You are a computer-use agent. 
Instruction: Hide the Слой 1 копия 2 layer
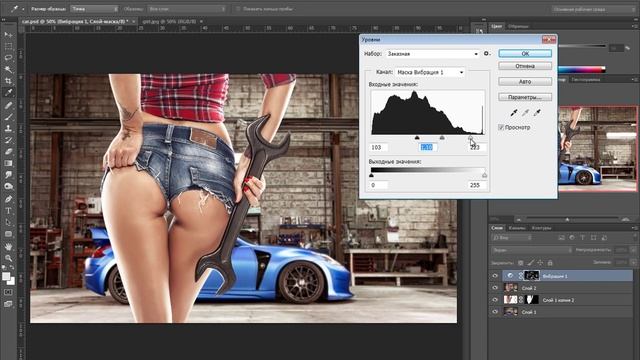(x=495, y=300)
